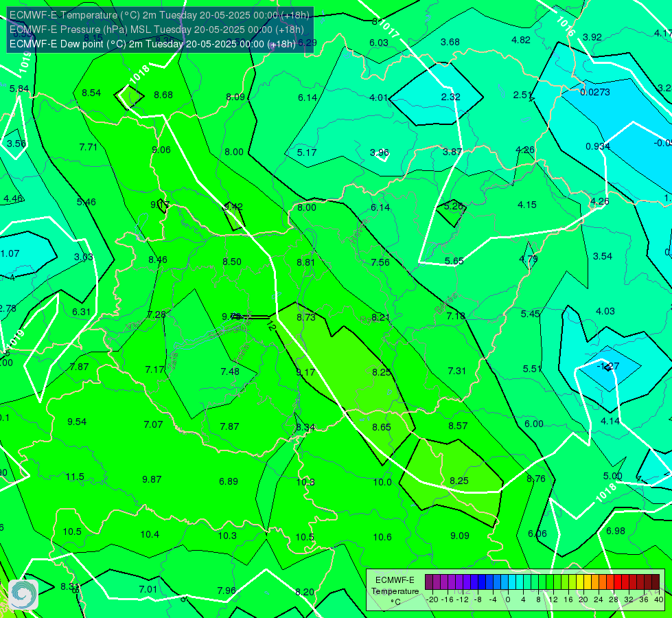Click the 9.87 temperature value
Image resolution: width=672 pixels, height=618 pixels.
pyautogui.click(x=152, y=479)
